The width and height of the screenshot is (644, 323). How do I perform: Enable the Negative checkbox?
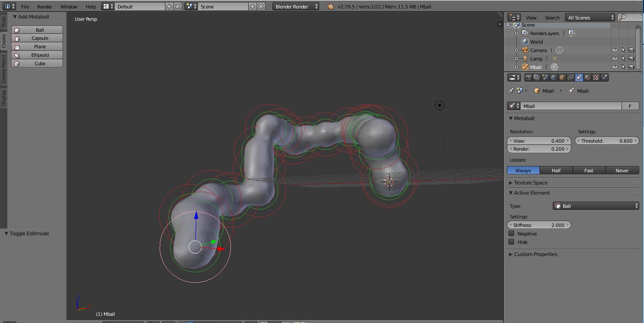coord(511,233)
